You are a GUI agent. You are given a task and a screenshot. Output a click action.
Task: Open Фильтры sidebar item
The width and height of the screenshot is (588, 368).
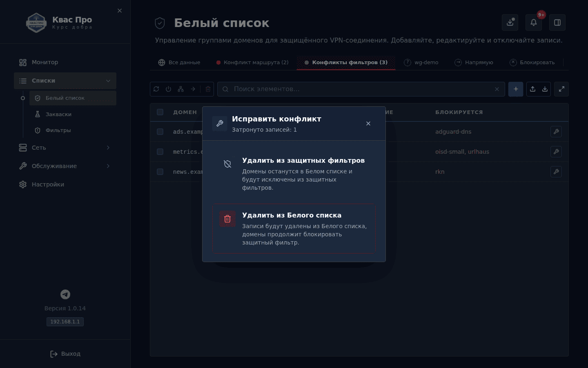point(73,130)
